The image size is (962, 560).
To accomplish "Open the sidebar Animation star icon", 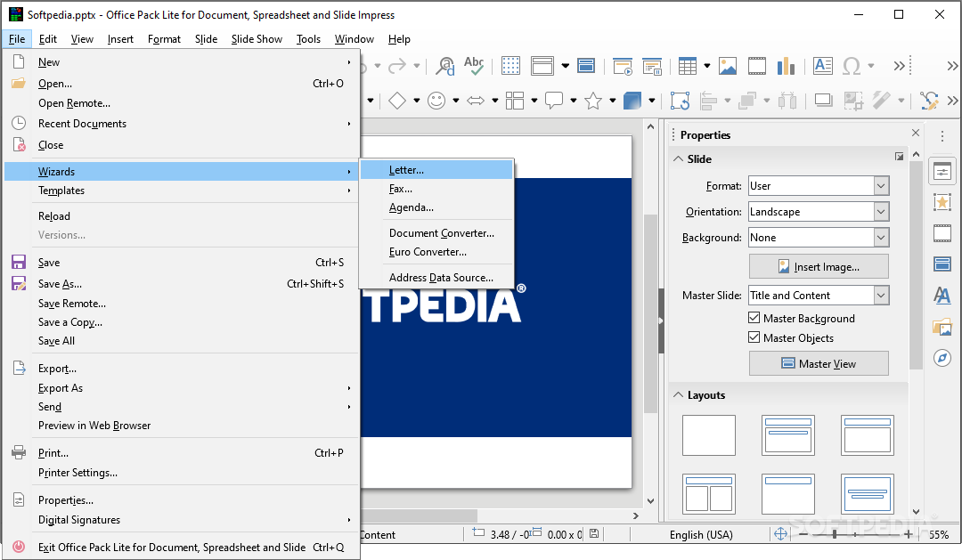I will point(942,202).
